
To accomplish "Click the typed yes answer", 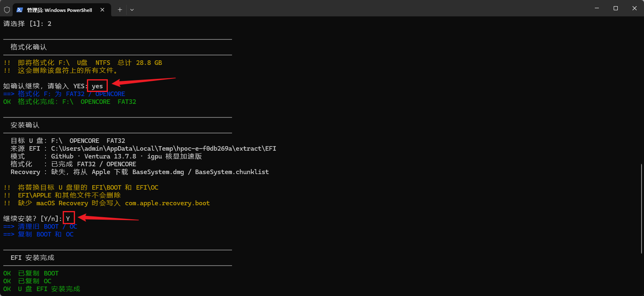I will [x=98, y=86].
